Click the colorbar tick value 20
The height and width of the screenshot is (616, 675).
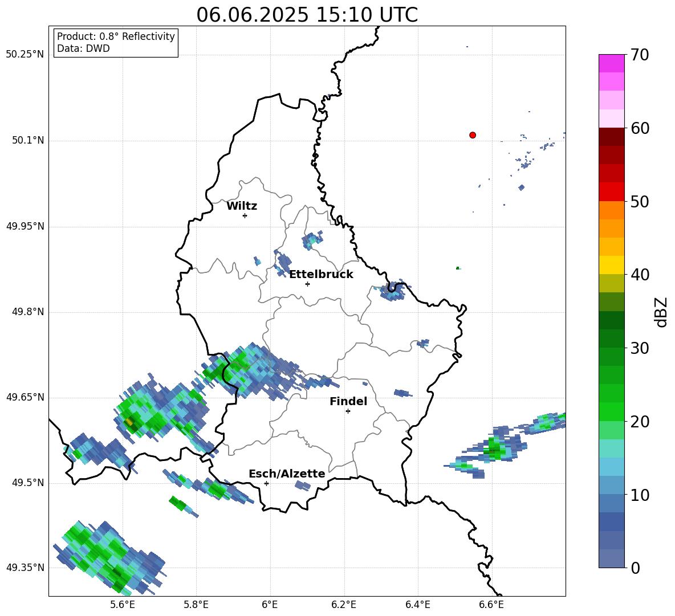(x=640, y=422)
